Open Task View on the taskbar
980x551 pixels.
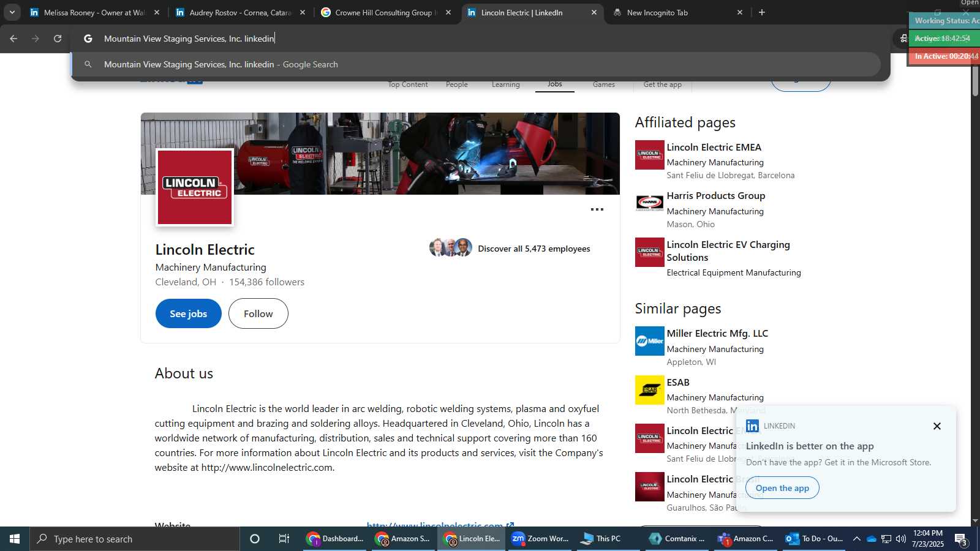click(284, 539)
